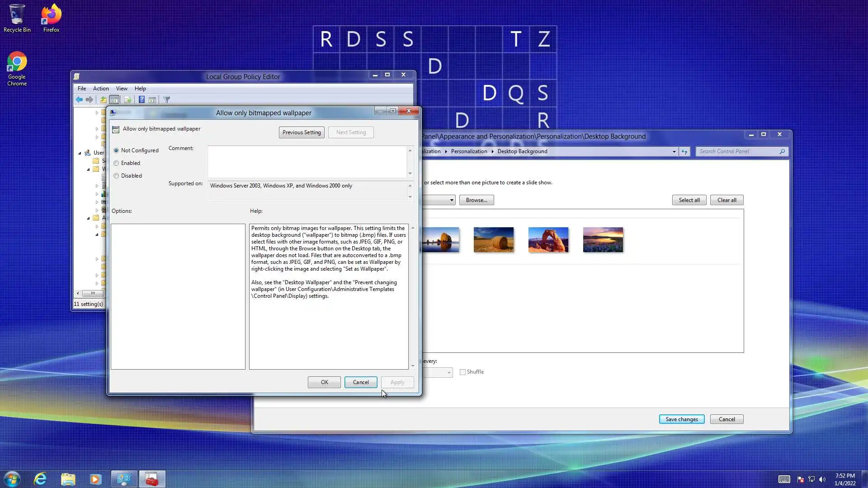The height and width of the screenshot is (488, 868).
Task: Select the Disabled radio button
Action: pos(117,176)
